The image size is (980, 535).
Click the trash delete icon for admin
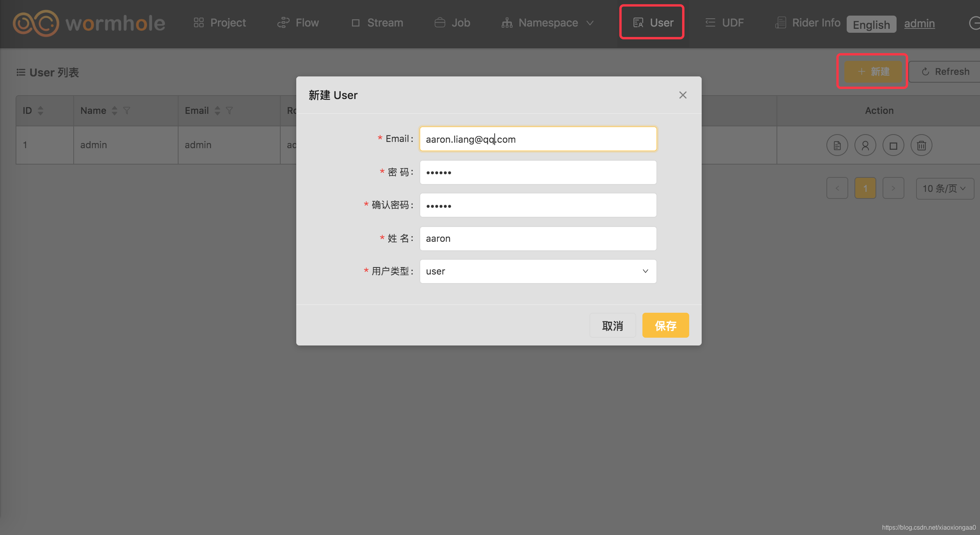[x=921, y=145]
